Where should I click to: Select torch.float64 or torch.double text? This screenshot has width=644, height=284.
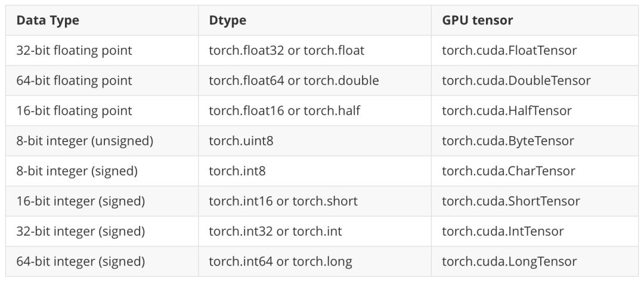point(293,81)
